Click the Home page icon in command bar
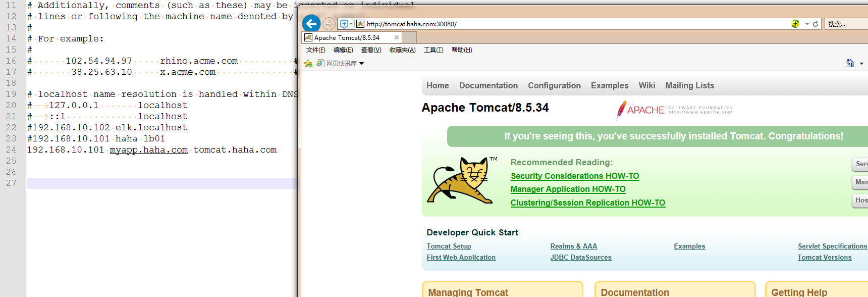868x297 pixels. click(x=850, y=63)
